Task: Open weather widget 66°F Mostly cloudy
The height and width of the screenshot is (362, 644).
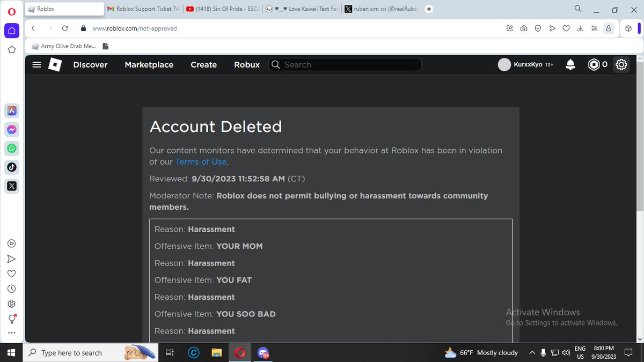Action: pos(481,353)
